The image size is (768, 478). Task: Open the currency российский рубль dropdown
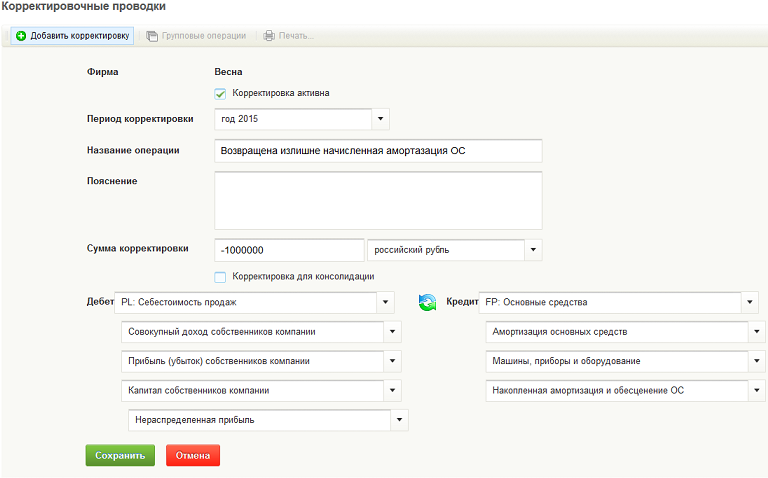coord(533,250)
